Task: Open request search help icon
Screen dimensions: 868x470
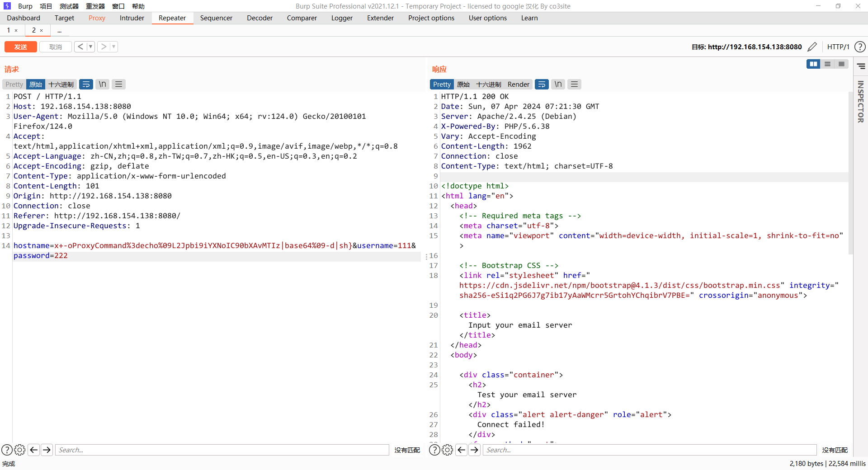Action: coord(7,450)
